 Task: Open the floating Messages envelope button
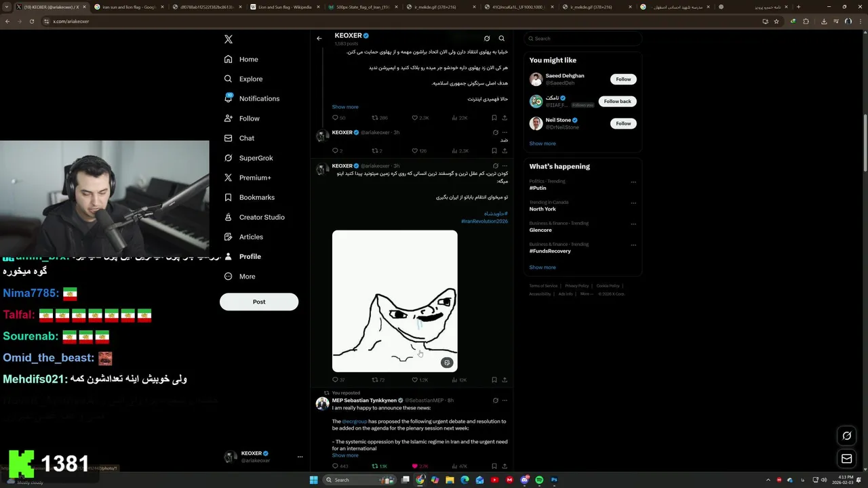pyautogui.click(x=846, y=459)
